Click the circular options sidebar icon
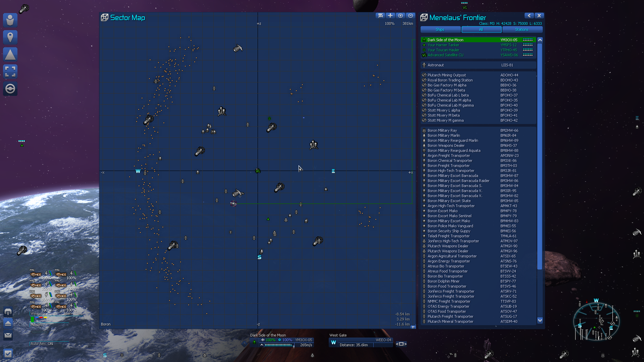Viewport: 644px width, 362px height. tap(10, 87)
